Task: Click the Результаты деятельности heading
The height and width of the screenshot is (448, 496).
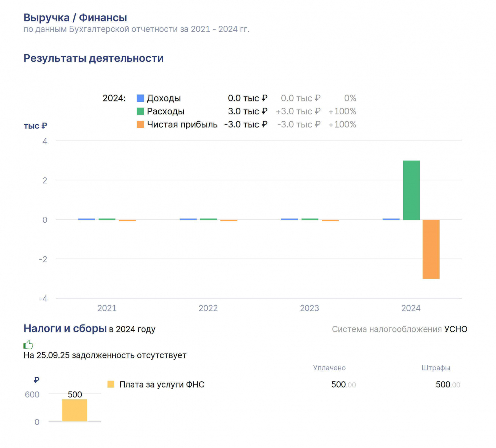Action: (x=94, y=58)
